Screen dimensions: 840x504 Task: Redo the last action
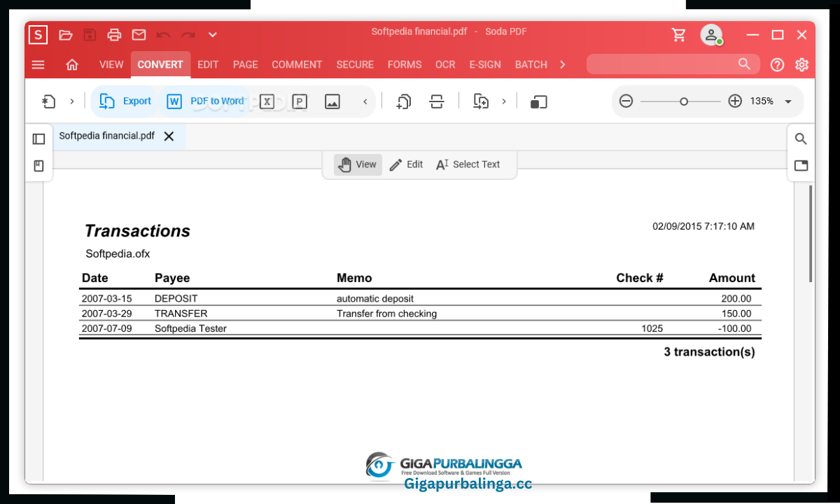click(x=188, y=34)
